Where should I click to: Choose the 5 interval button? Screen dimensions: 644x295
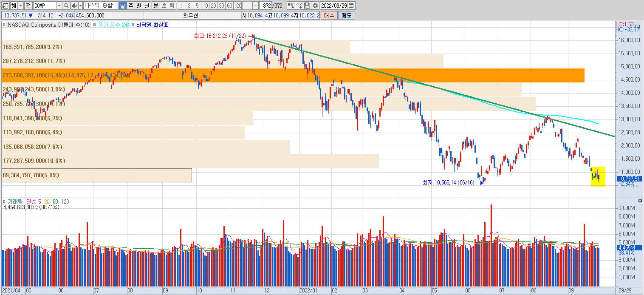[197, 6]
